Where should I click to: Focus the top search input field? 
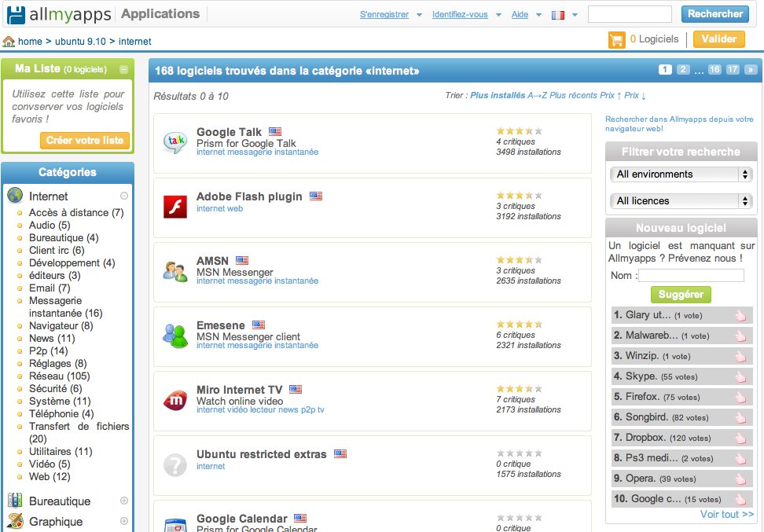point(630,14)
